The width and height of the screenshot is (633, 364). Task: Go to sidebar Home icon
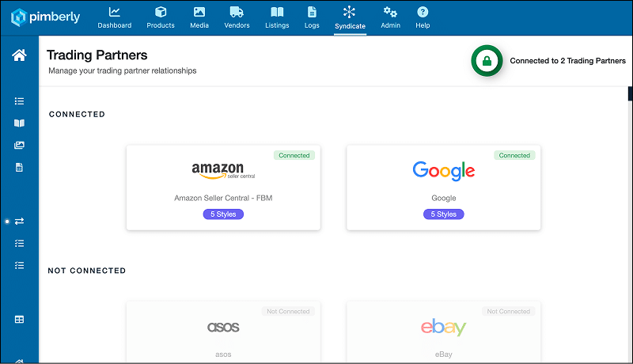[19, 55]
